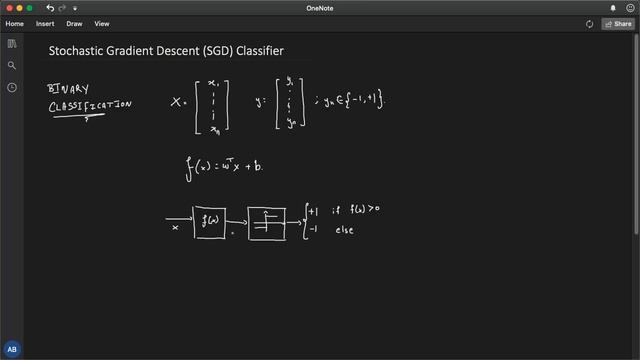Image resolution: width=640 pixels, height=360 pixels.
Task: Click the AB account avatar
Action: coord(12,349)
